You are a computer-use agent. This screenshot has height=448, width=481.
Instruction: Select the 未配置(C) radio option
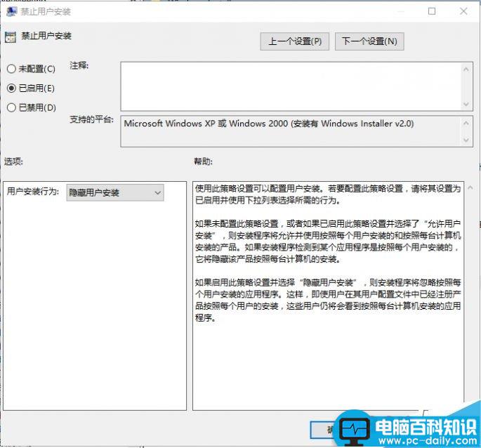pos(31,69)
